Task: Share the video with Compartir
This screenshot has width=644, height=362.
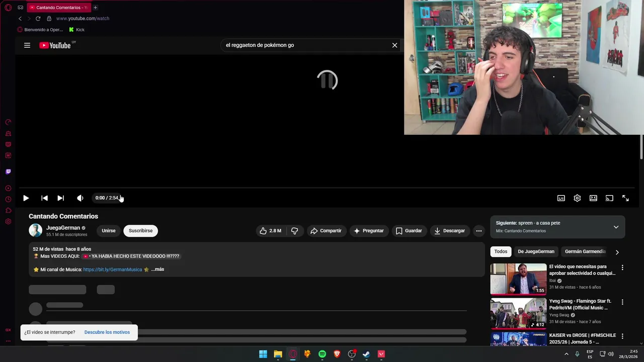Action: (x=326, y=231)
